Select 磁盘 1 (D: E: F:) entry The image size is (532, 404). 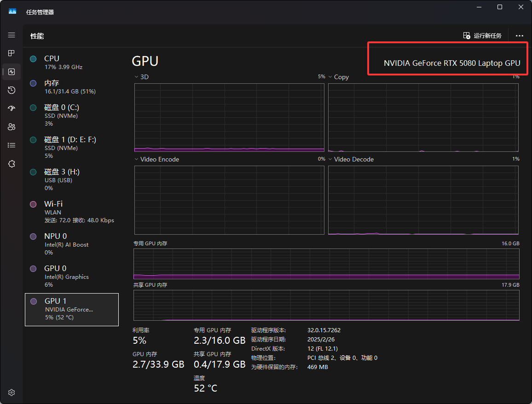click(72, 147)
